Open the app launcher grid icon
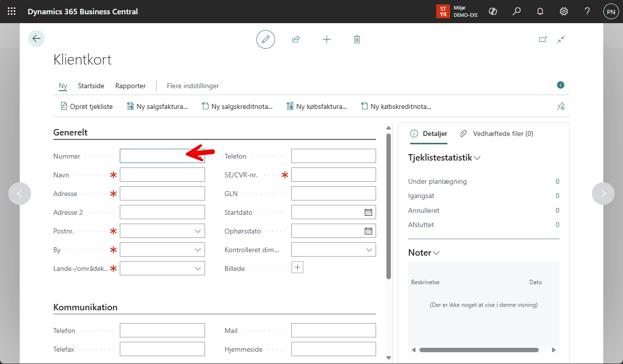The image size is (623, 364). tap(11, 11)
